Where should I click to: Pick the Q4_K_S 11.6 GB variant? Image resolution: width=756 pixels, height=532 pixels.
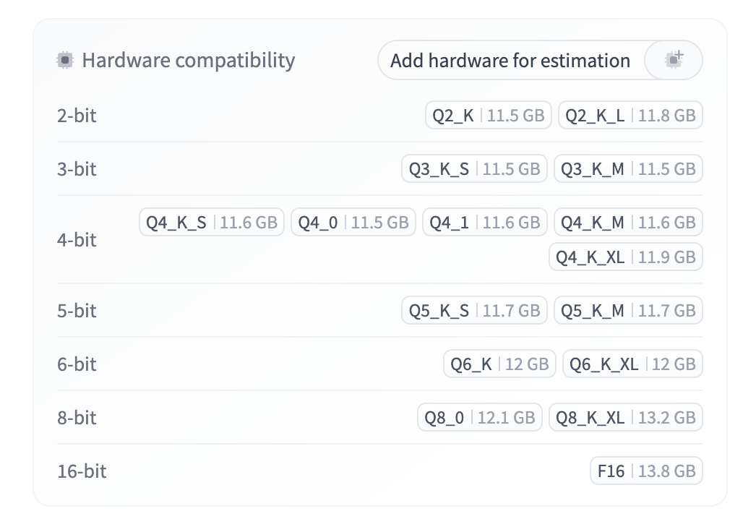212,223
